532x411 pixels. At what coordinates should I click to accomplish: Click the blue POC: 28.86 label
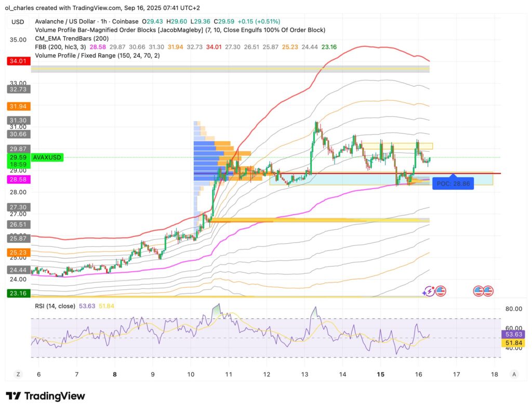click(453, 184)
